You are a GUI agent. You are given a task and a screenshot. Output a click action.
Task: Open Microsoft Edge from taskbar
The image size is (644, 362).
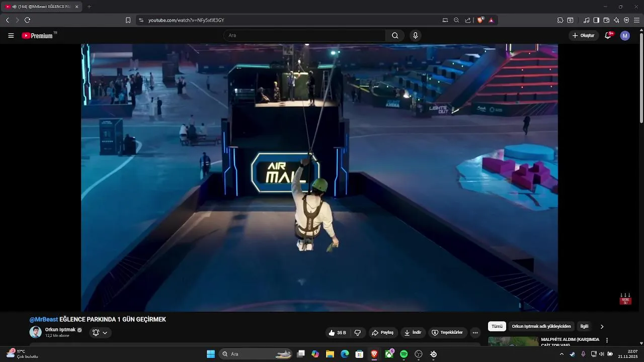345,354
